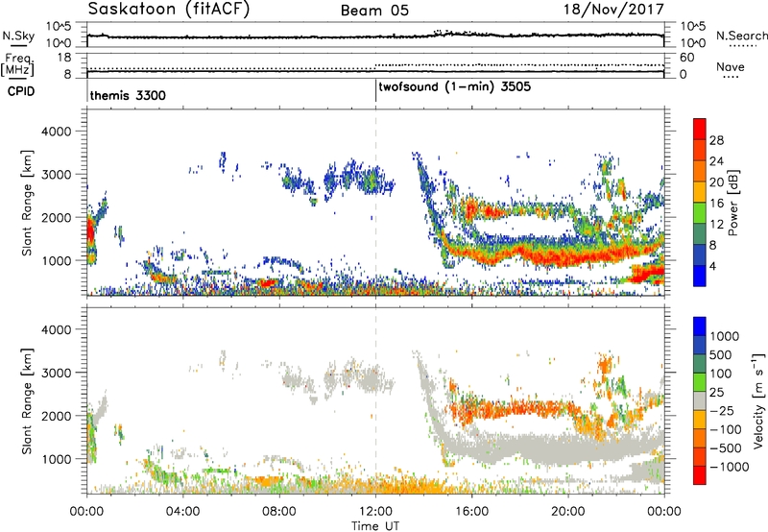Click the red segment of Power colorbar

700,129
